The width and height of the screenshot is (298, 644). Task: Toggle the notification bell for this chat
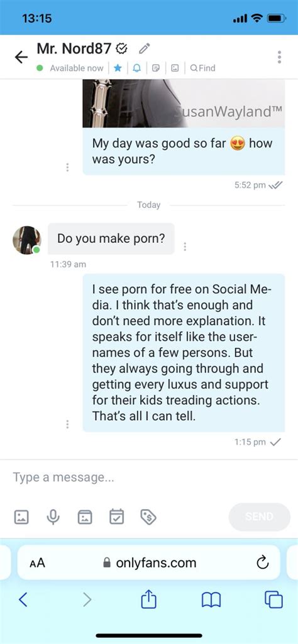[136, 68]
